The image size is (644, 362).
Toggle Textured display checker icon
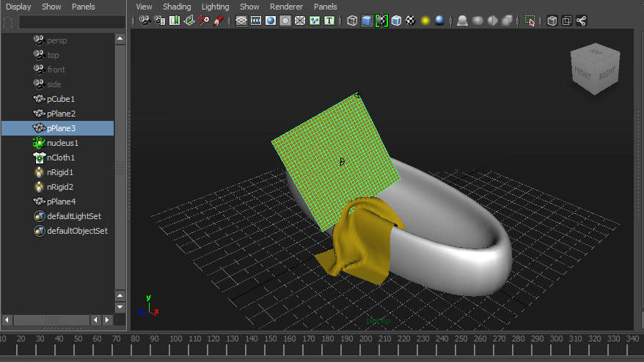[411, 21]
